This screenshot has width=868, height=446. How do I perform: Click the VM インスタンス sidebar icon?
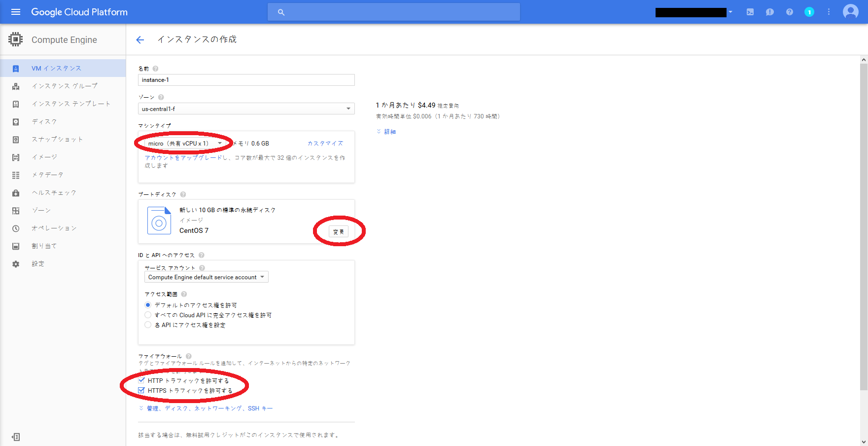(16, 69)
